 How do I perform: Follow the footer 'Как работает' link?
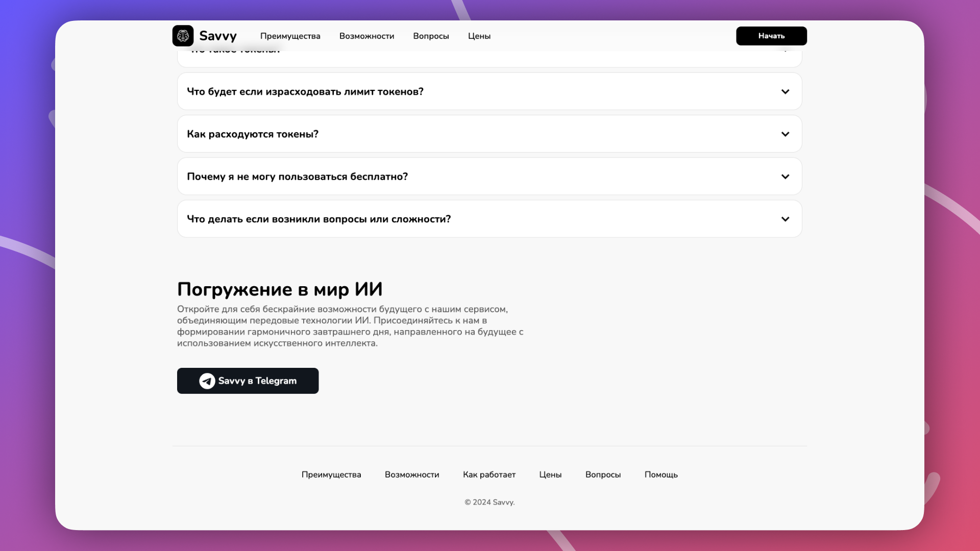click(x=489, y=474)
